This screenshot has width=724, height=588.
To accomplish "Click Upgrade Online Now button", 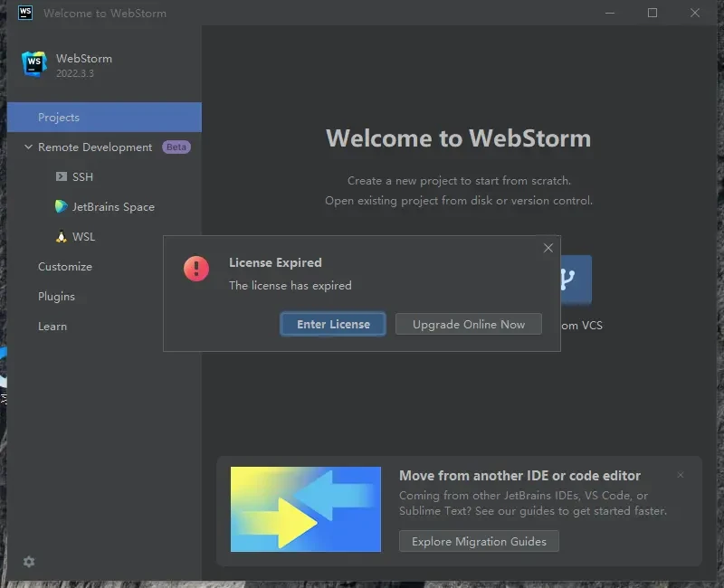I will pyautogui.click(x=469, y=325).
